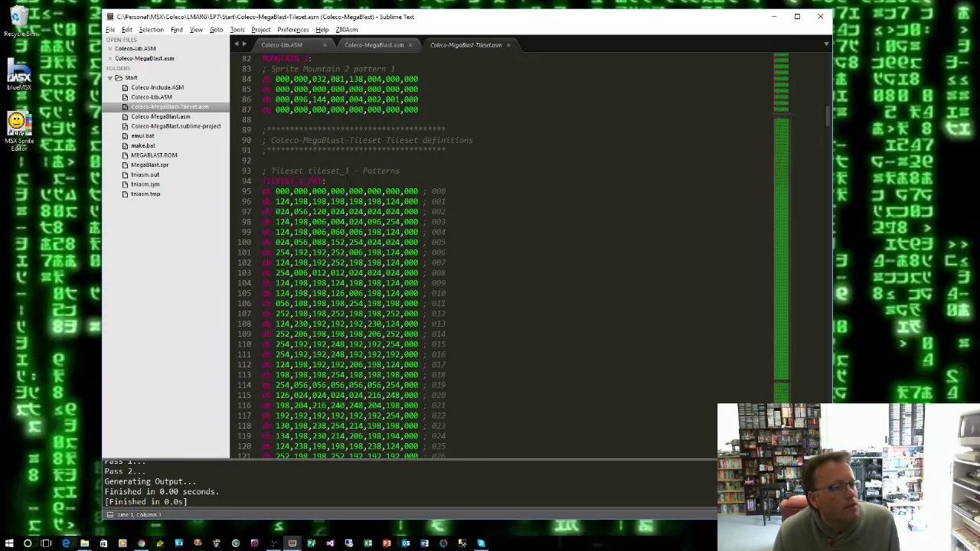This screenshot has width=980, height=551.
Task: Open the File menu
Action: tap(110, 30)
